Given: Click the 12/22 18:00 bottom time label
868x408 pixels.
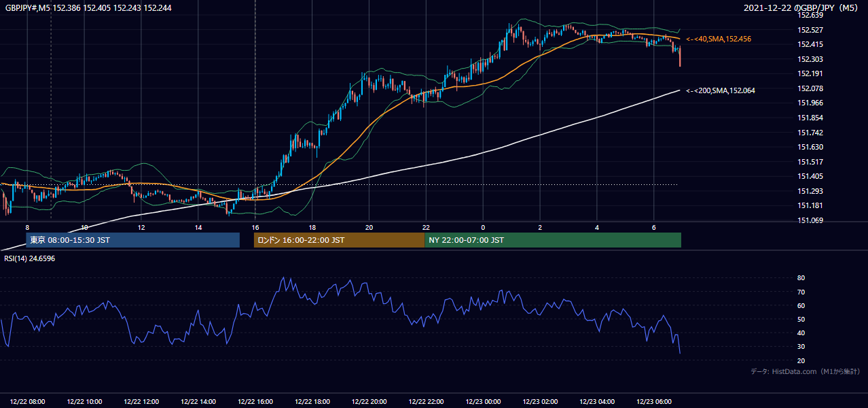Looking at the screenshot, I should (312, 402).
